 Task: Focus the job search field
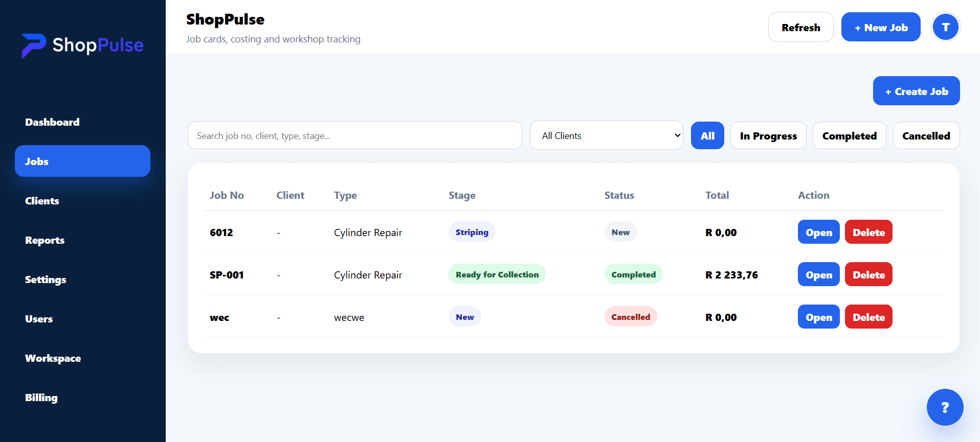(354, 135)
